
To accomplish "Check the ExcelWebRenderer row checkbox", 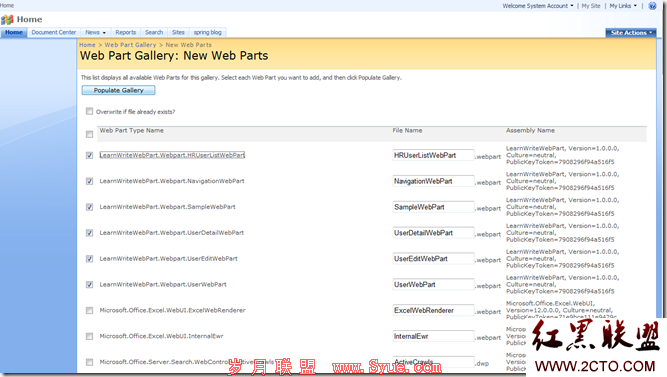I will [x=89, y=311].
